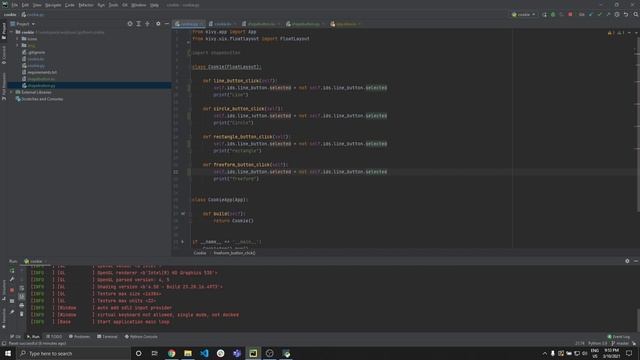
Task: Open the Code menu
Action: tap(70, 5)
